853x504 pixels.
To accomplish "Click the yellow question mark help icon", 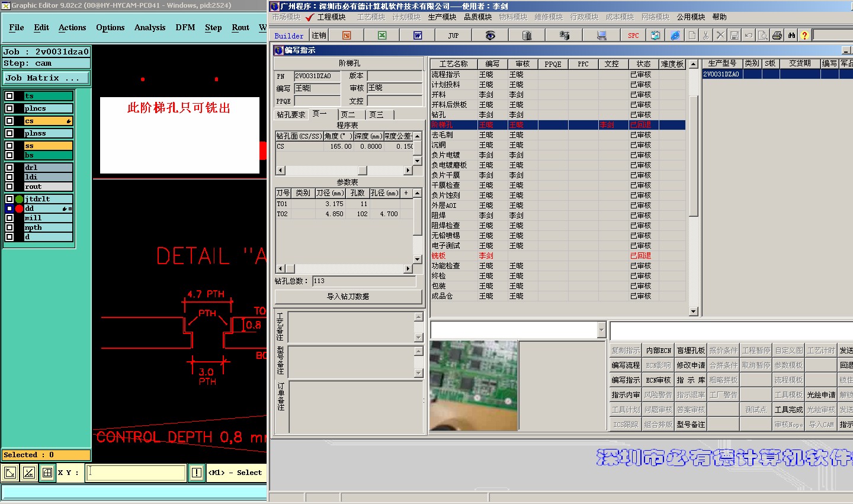I will [804, 36].
